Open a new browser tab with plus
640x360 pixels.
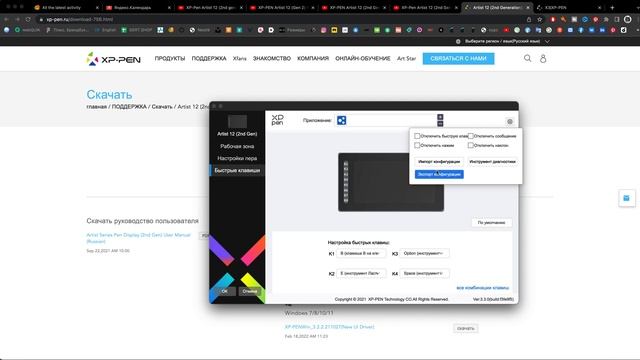coord(612,7)
